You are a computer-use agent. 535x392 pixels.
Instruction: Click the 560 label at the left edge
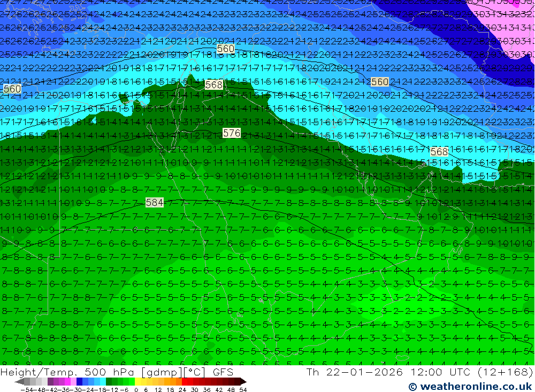(x=12, y=89)
